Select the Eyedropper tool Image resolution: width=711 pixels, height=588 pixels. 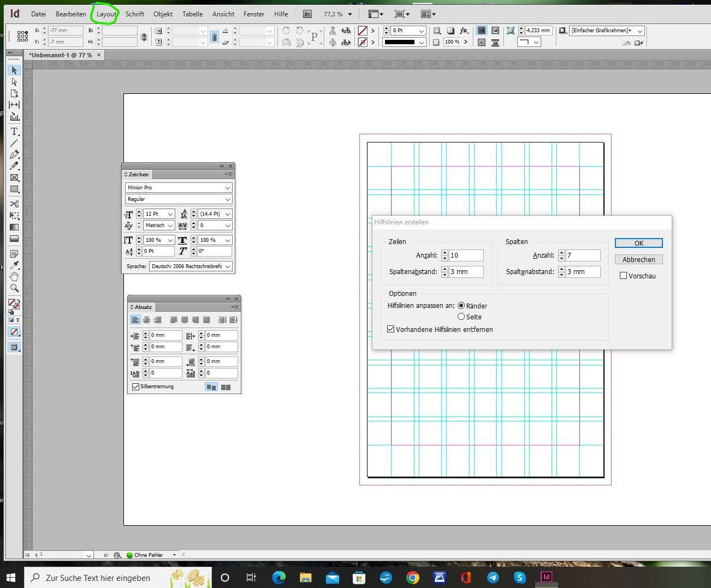point(14,265)
